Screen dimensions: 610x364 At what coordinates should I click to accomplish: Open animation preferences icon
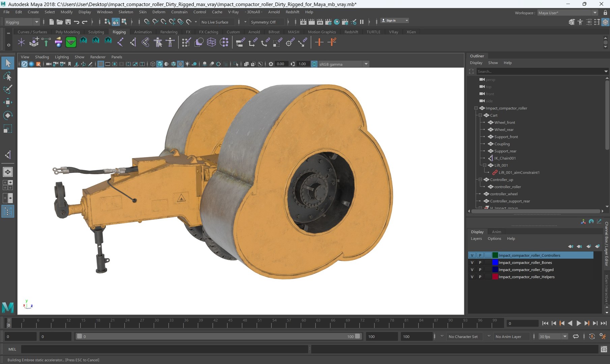click(x=603, y=336)
